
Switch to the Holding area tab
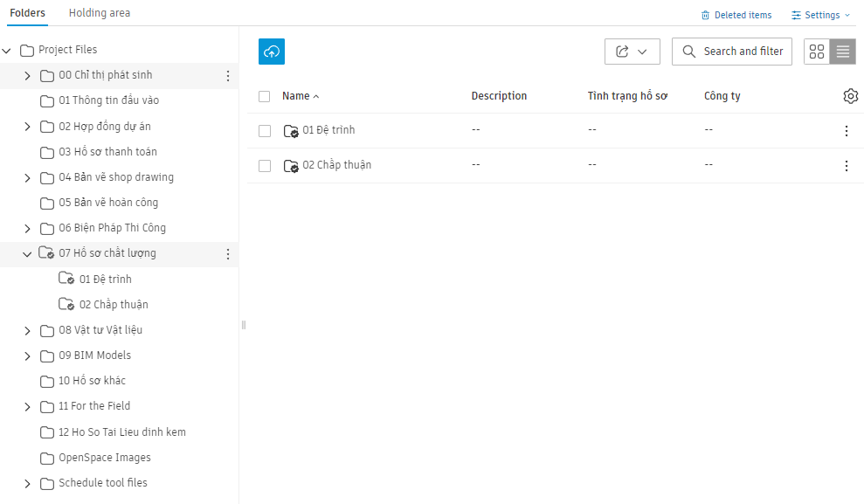(x=100, y=13)
